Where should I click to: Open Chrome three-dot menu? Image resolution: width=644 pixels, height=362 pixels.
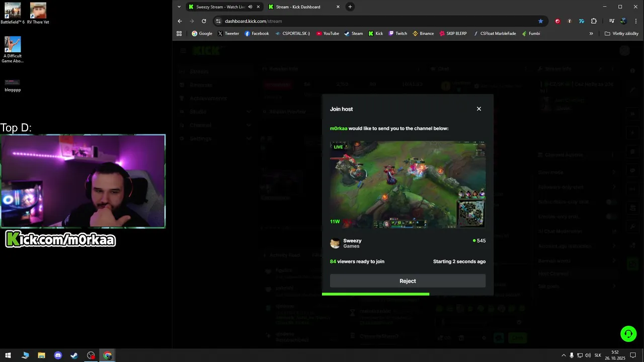point(635,21)
